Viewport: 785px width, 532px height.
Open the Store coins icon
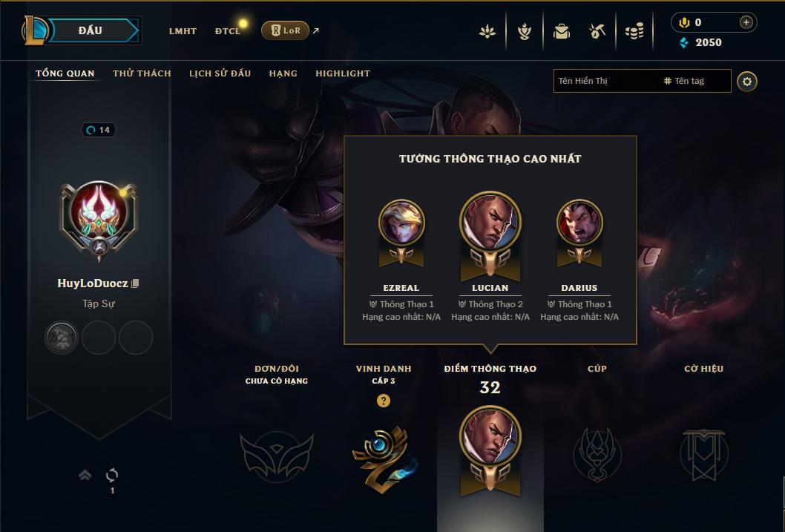coord(634,31)
